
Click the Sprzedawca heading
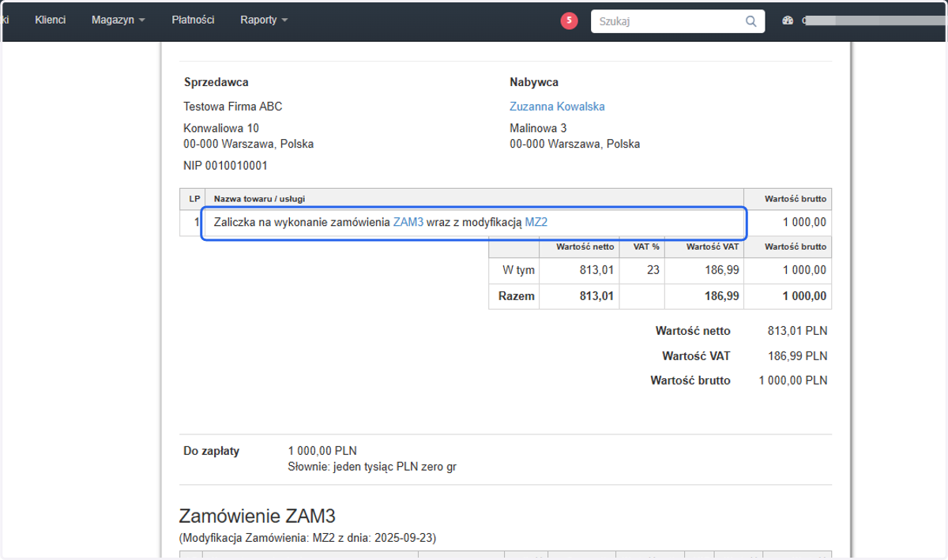(x=216, y=82)
